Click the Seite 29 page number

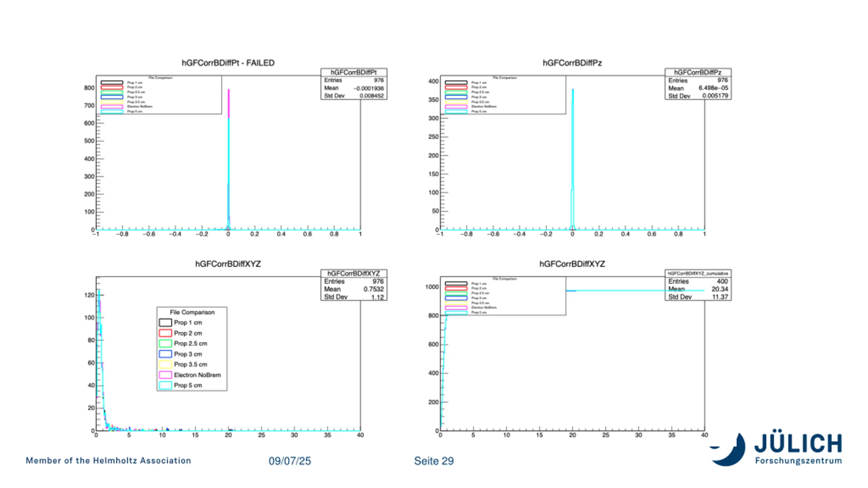(434, 461)
